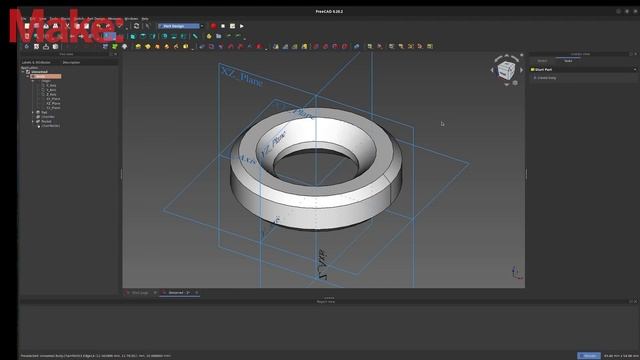This screenshot has width=640, height=360.
Task: Select Z_Axis in the model tree
Action: pyautogui.click(x=51, y=94)
